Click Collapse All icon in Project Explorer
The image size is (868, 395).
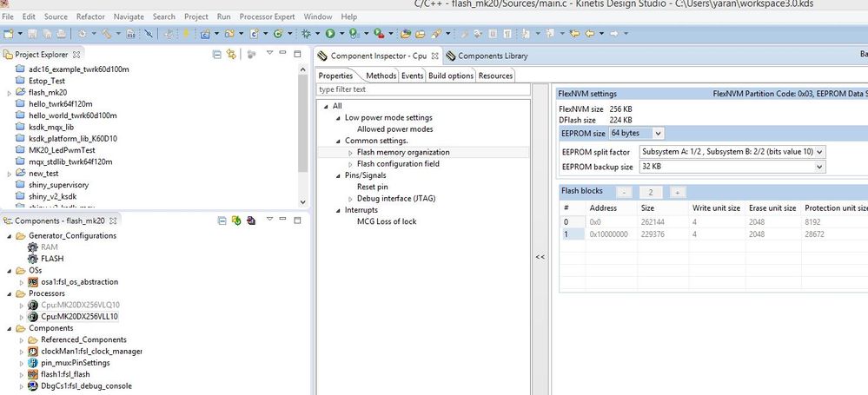pyautogui.click(x=217, y=54)
